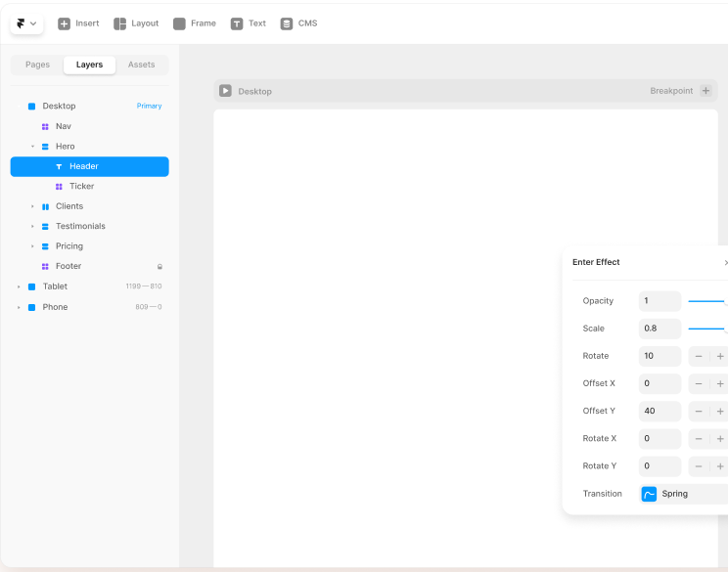Viewport: 728px width, 572px height.
Task: Click the Offset X value field
Action: tap(660, 383)
